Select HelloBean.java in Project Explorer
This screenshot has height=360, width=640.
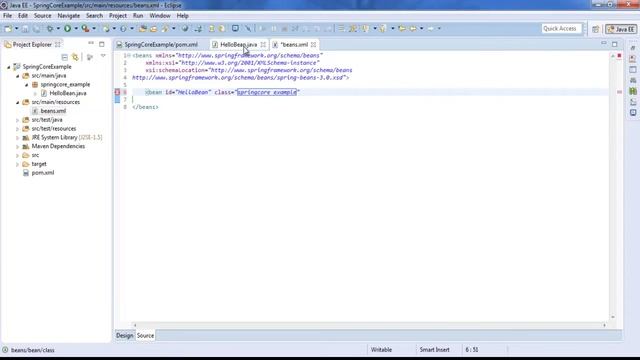[68, 93]
